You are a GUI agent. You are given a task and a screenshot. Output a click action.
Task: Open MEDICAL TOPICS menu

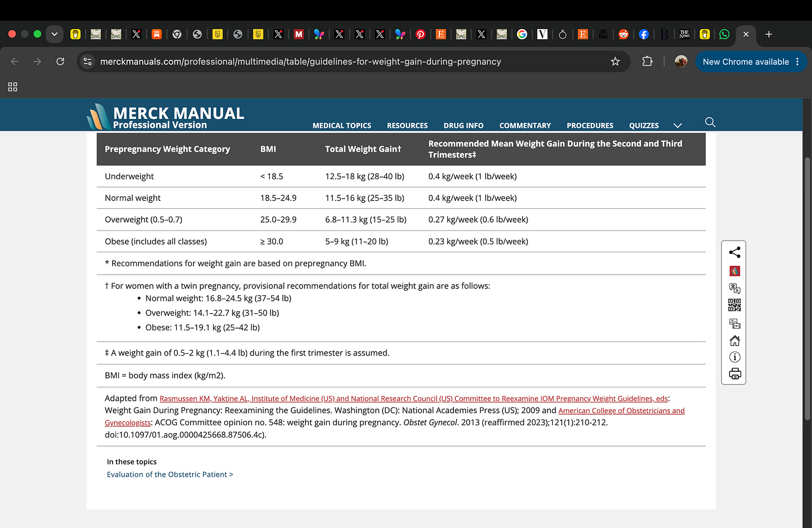(x=342, y=126)
